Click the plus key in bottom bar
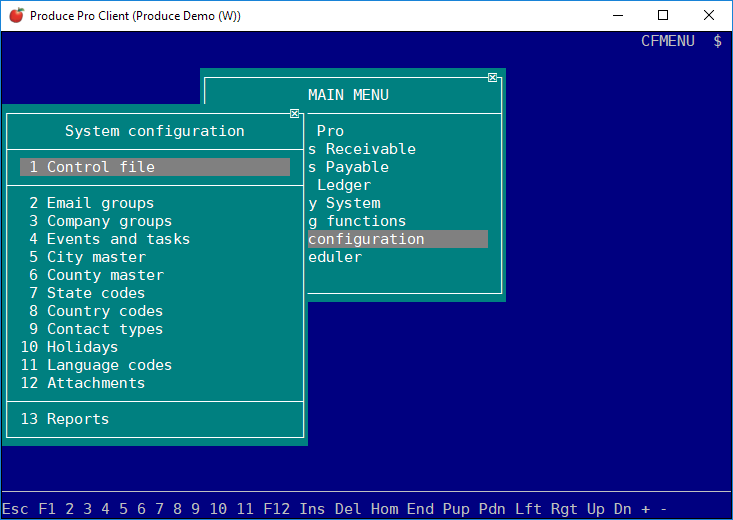The height and width of the screenshot is (520, 733). [x=646, y=509]
